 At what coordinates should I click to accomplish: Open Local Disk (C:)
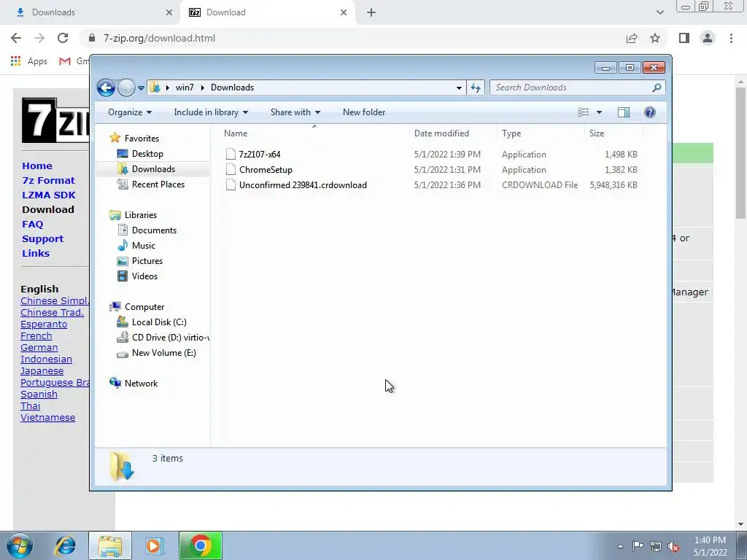[x=159, y=322]
